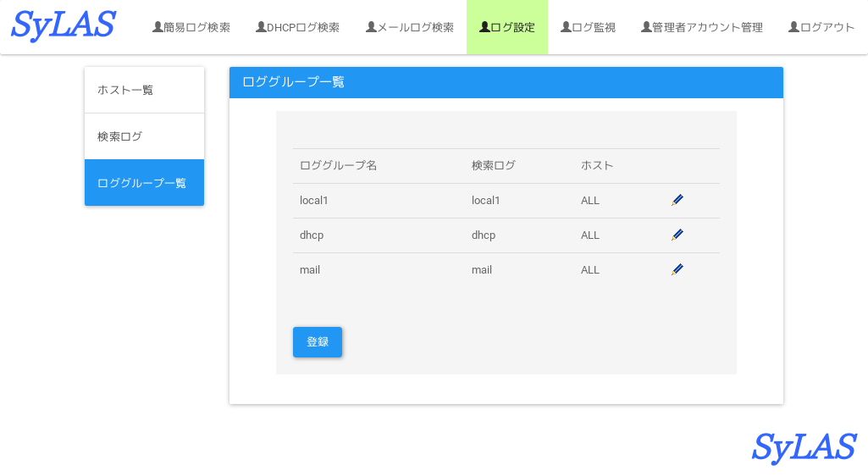This screenshot has width=868, height=476.
Task: Click the dhcp log group name cell
Action: (312, 235)
